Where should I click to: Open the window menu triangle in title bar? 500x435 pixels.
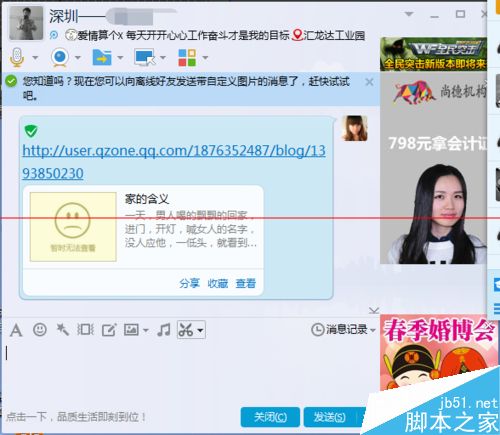pyautogui.click(x=409, y=14)
